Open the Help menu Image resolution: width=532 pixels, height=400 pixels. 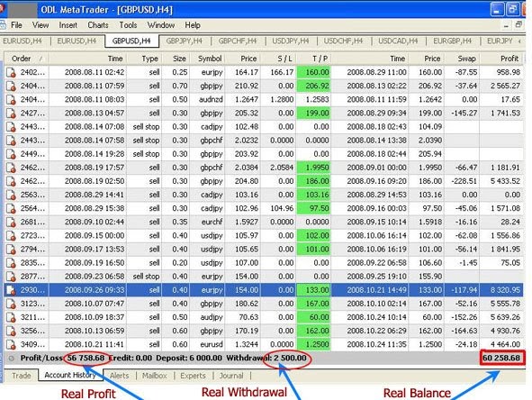click(x=193, y=25)
